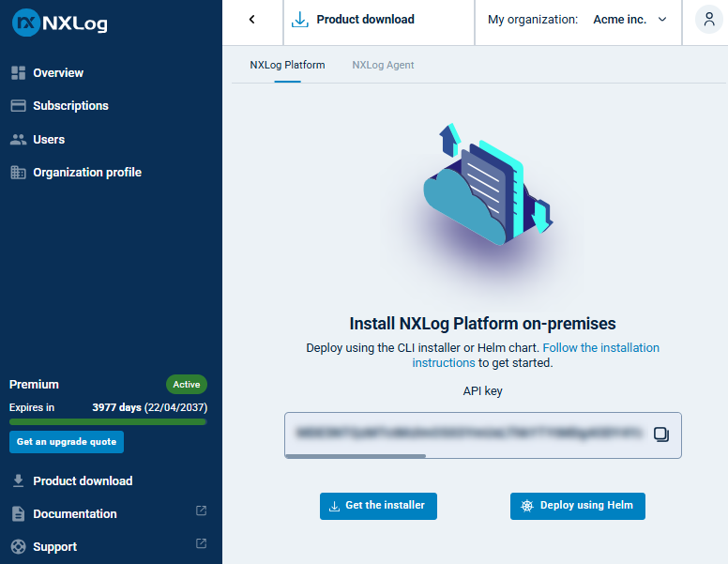Click the Get an upgrade quote button
This screenshot has width=728, height=564.
[x=67, y=442]
